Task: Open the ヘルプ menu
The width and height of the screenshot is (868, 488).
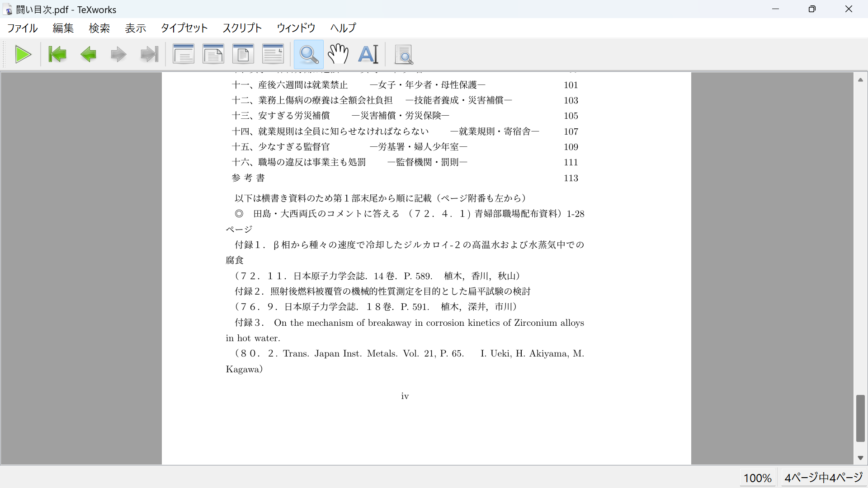Action: [343, 28]
